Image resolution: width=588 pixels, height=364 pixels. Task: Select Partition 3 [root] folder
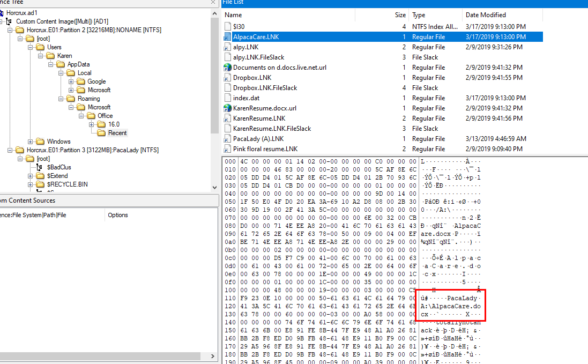tap(43, 159)
